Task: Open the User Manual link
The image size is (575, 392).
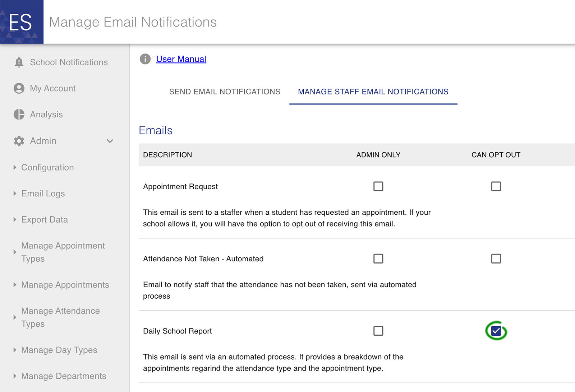Action: pyautogui.click(x=181, y=59)
